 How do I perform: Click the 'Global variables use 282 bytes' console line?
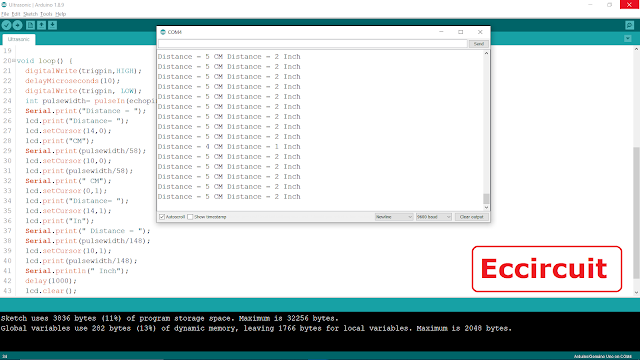coord(256,329)
